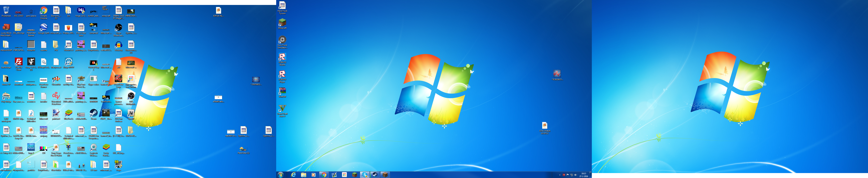Open the Google Earth desktop shortcut
Viewport: 868px width, 178px height.
(x=43, y=29)
